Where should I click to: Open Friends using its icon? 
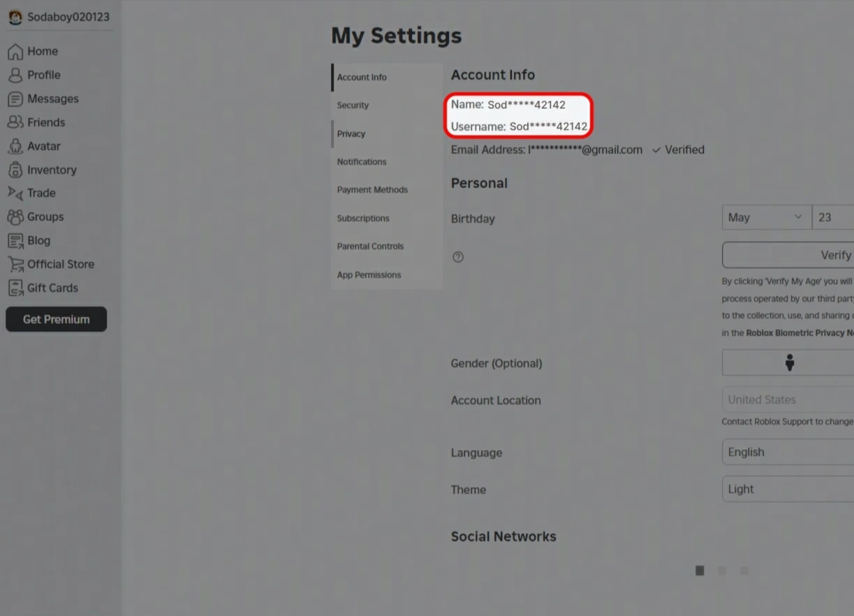(15, 122)
